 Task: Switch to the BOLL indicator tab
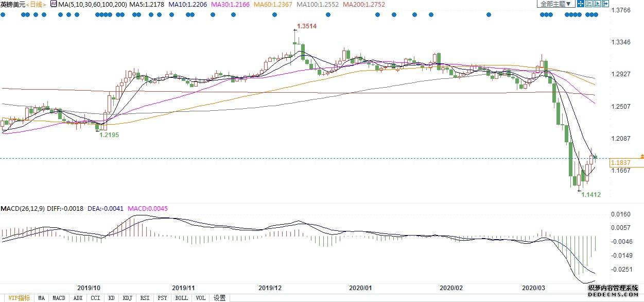coord(181,298)
